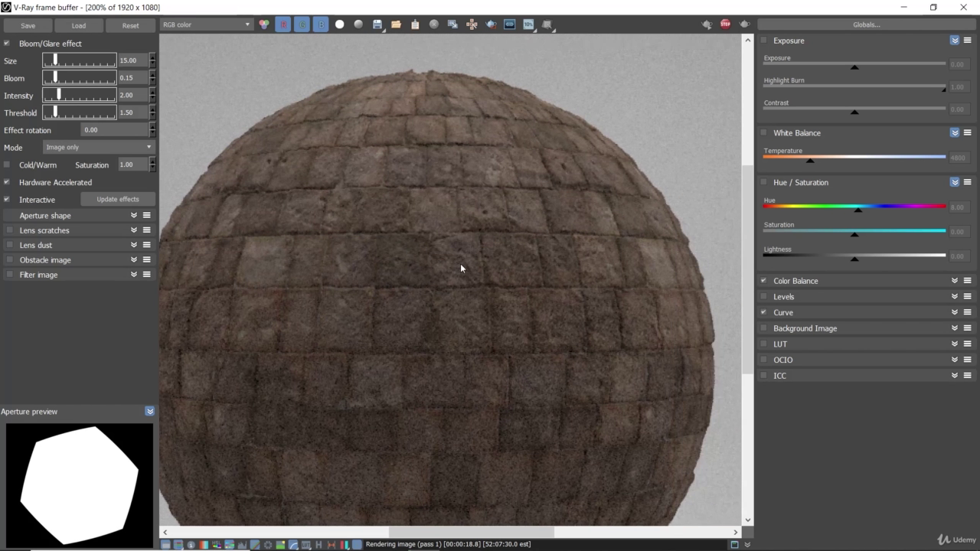Click the Size spinner arrows

152,60
